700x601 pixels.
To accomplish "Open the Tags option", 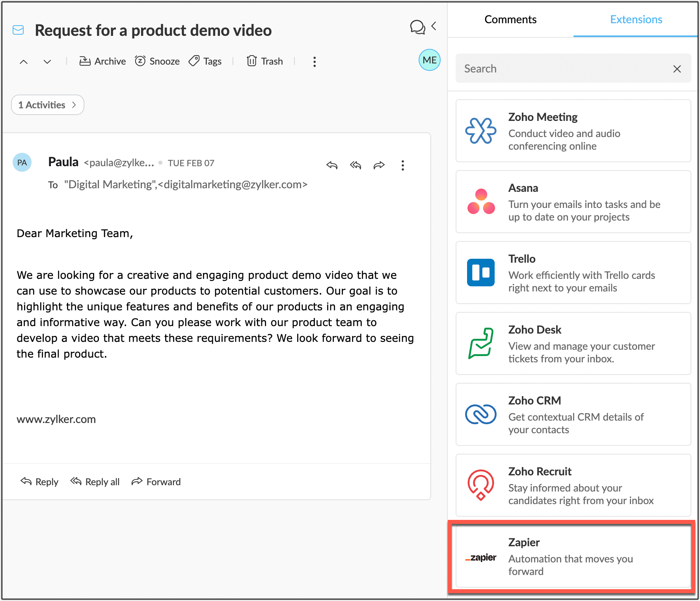I will click(205, 61).
